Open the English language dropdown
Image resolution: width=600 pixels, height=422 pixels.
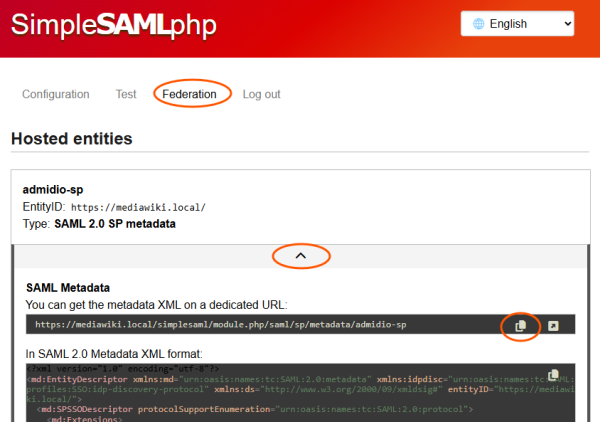click(x=517, y=24)
